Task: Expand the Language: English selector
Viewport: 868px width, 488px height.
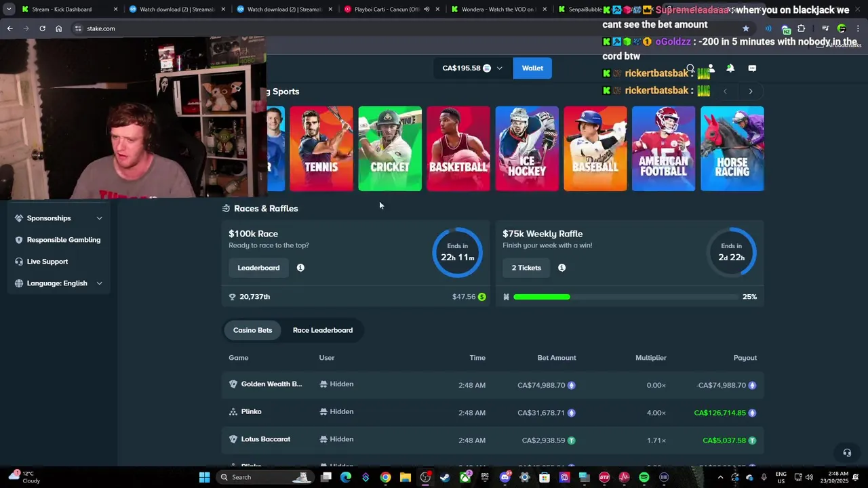Action: (58, 283)
